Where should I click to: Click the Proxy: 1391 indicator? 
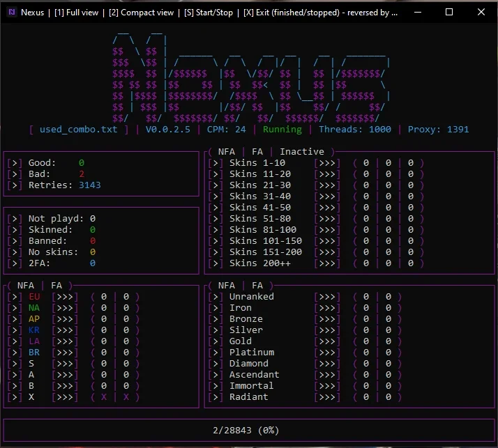click(x=438, y=130)
